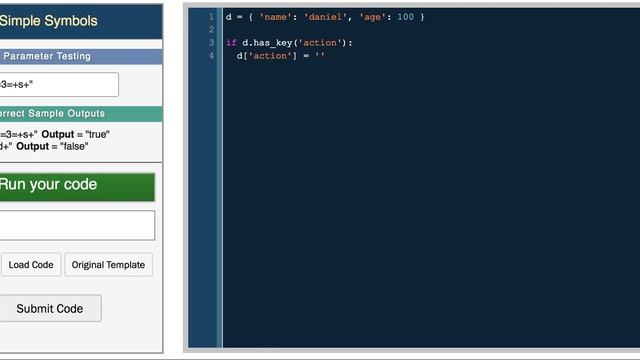640x360 pixels.
Task: Select the sample output line reading "true"
Action: pos(55,134)
